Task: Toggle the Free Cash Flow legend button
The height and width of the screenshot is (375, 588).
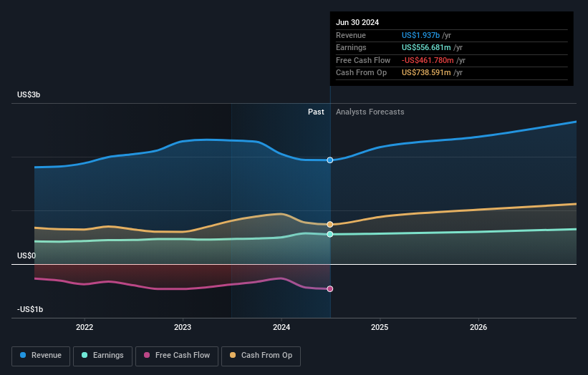Action: tap(177, 356)
